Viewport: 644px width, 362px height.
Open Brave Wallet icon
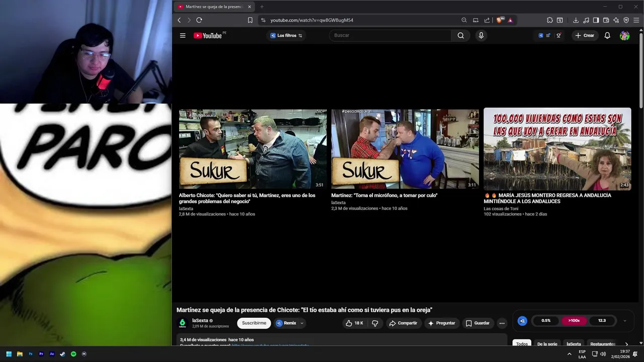click(x=606, y=20)
